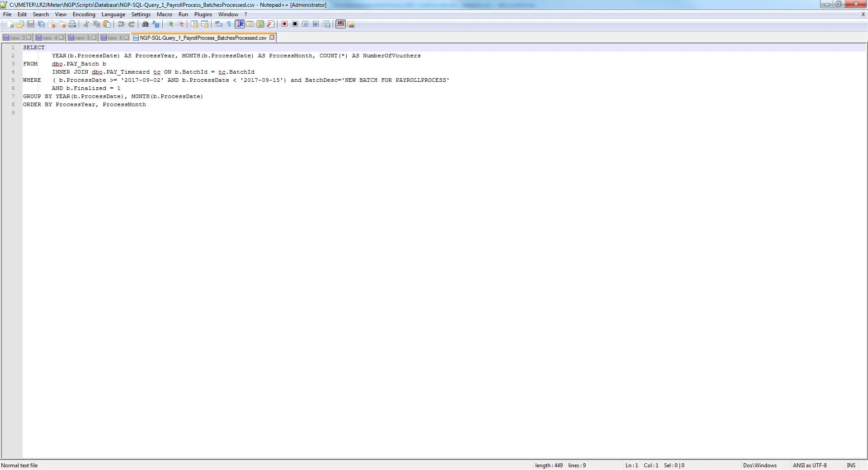The image size is (868, 470).
Task: Toggle synchronized vertical scrolling icon
Action: pyautogui.click(x=194, y=24)
